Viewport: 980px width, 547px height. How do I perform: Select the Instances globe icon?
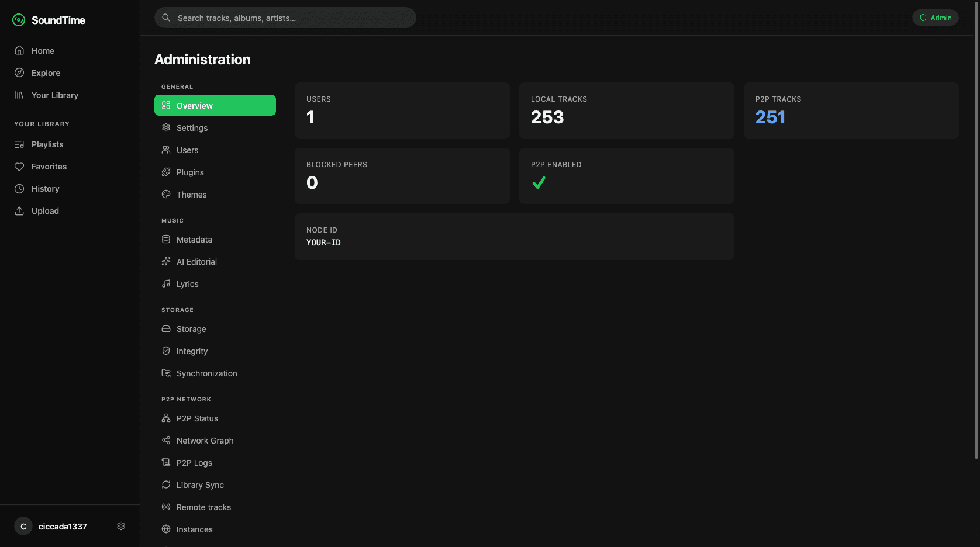coord(166,529)
